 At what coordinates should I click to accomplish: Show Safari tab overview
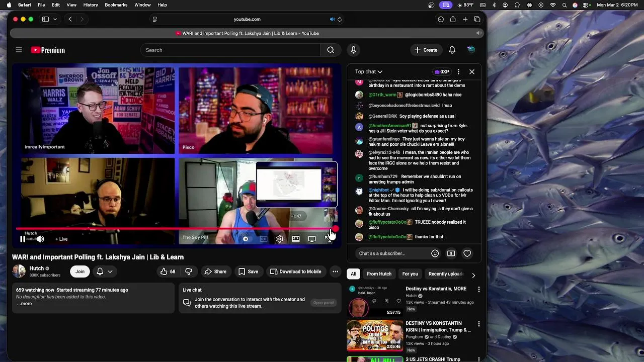[477, 19]
